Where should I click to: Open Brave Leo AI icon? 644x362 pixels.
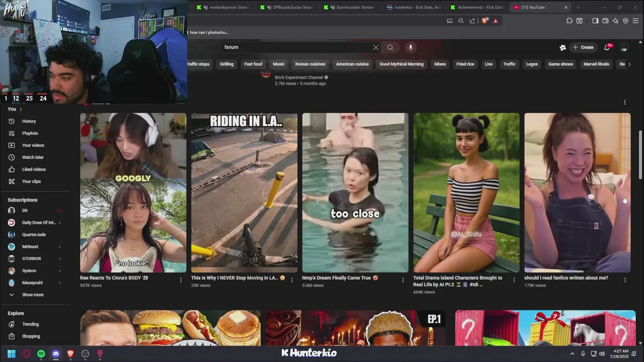point(615,21)
